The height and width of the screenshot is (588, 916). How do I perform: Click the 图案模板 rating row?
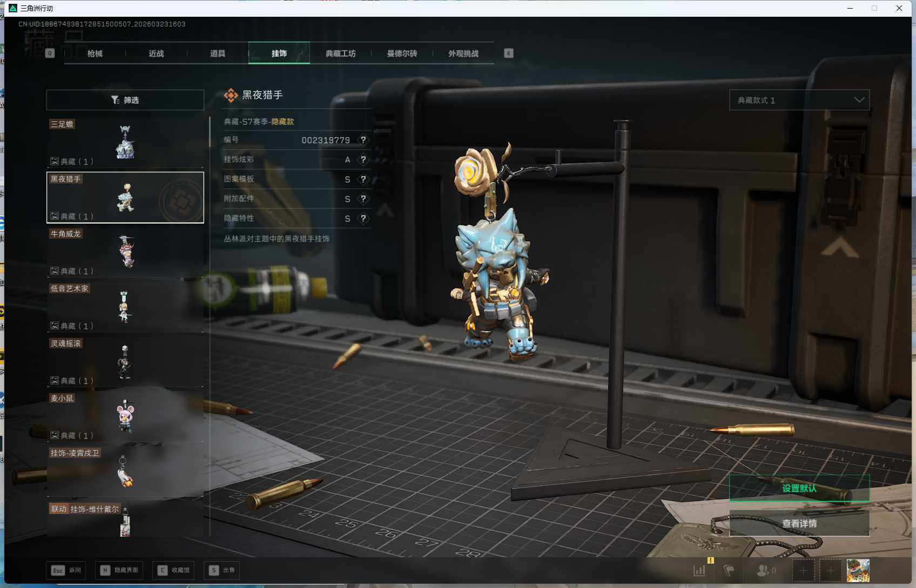(297, 179)
